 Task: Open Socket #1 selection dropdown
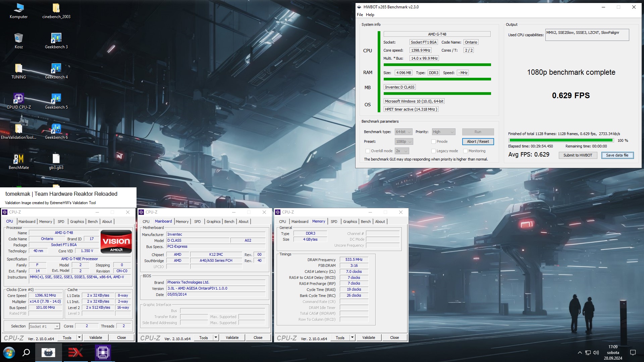pyautogui.click(x=44, y=326)
